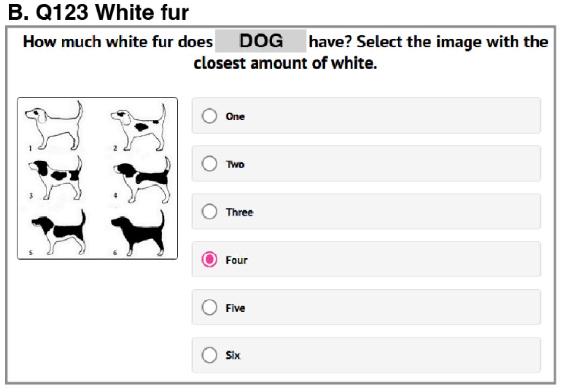Screen dimensions: 562x392
Task: Click the "One" answer label text
Action: (235, 116)
